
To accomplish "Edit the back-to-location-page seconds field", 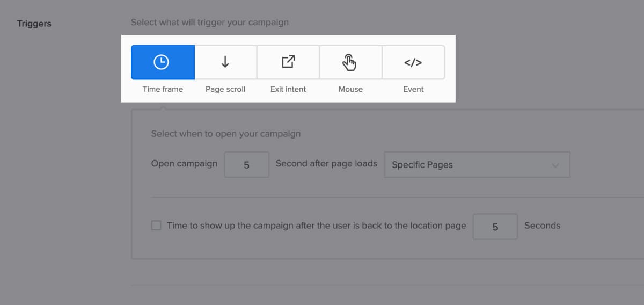I will [495, 227].
